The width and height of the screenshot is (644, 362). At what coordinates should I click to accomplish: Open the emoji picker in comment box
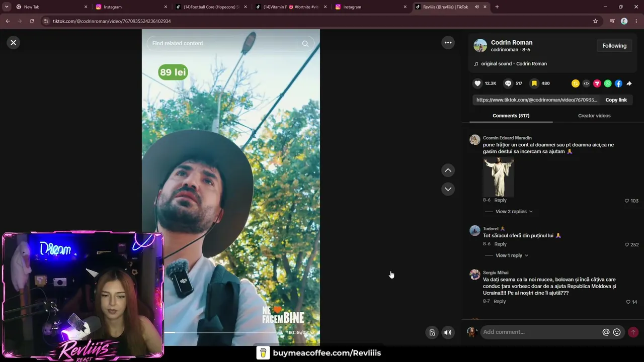click(x=617, y=332)
